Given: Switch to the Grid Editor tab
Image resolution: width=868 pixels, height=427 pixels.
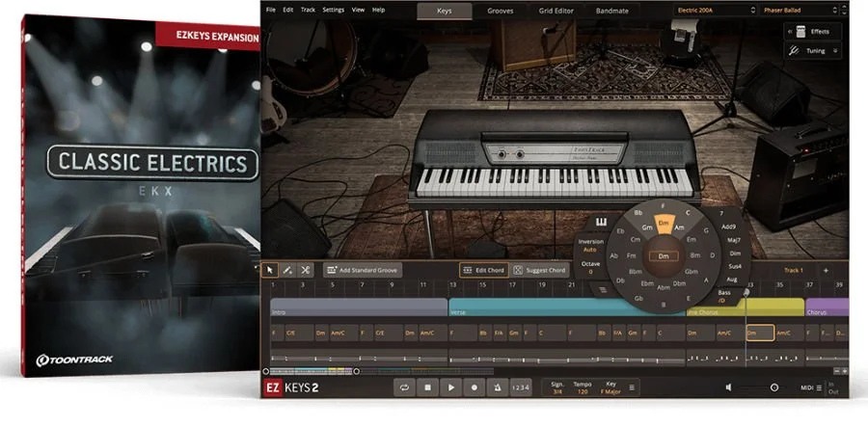Looking at the screenshot, I should point(556,11).
